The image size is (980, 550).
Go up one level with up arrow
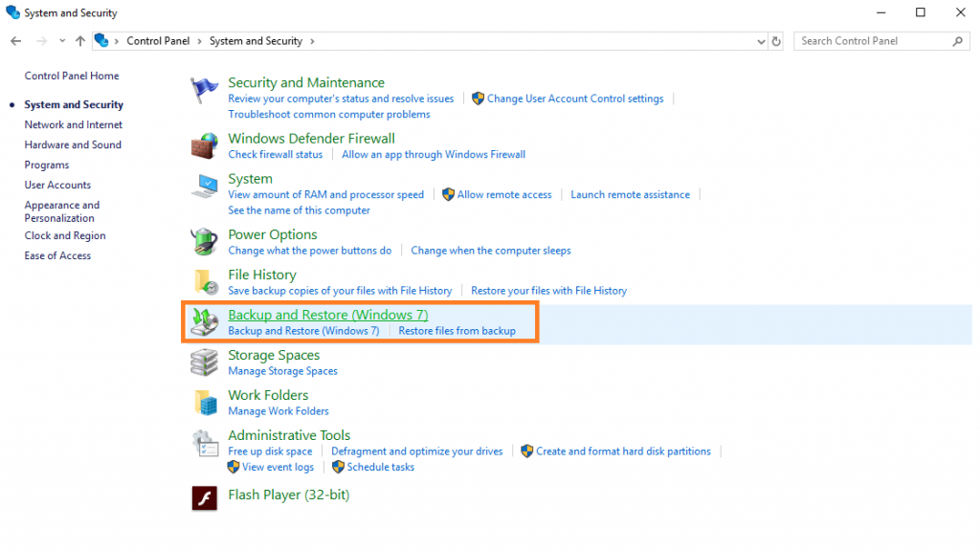[x=80, y=41]
